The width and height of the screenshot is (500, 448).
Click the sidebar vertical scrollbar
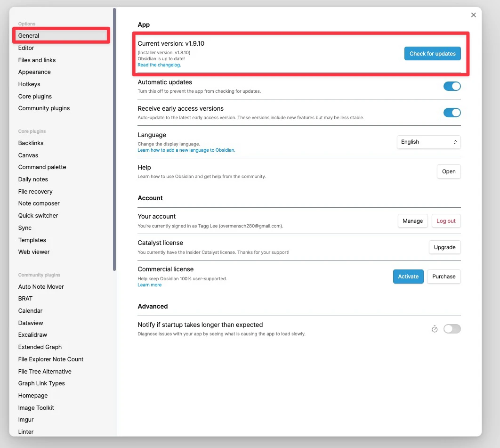coord(114,139)
